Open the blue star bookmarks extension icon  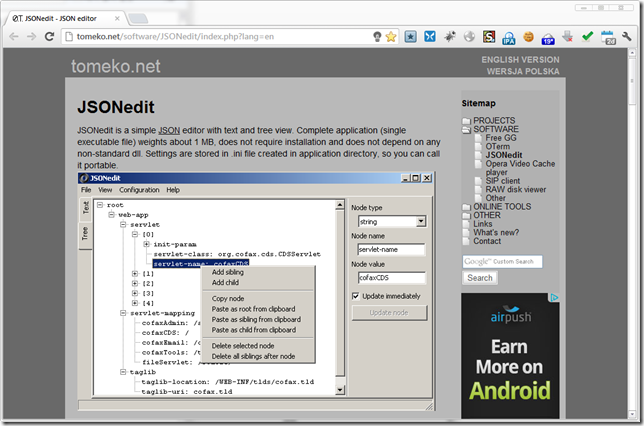pyautogui.click(x=410, y=37)
